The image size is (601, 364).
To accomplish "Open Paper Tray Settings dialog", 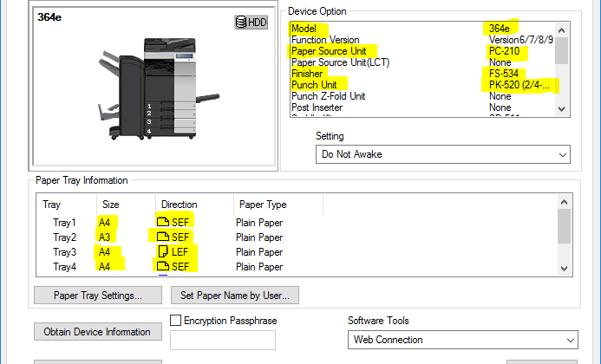I will (x=98, y=296).
